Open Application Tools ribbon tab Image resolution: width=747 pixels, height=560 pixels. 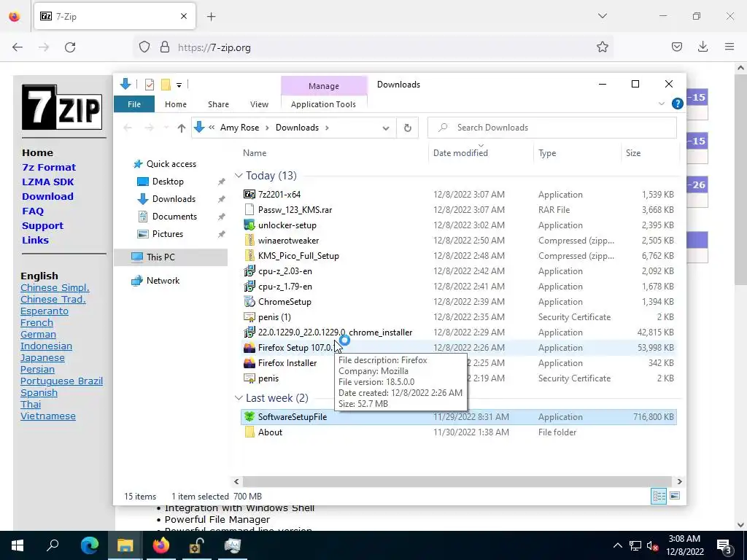click(x=323, y=104)
